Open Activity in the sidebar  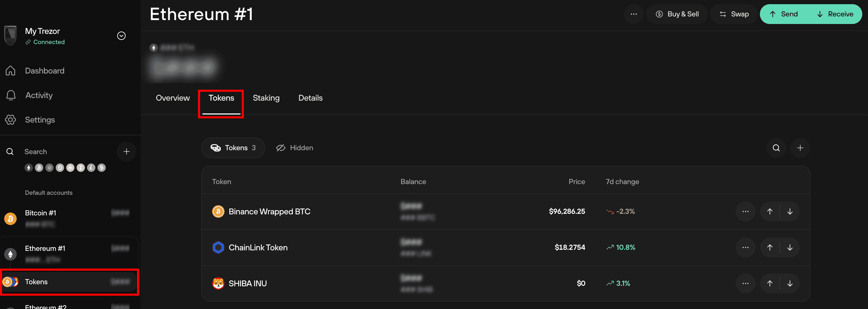(39, 95)
